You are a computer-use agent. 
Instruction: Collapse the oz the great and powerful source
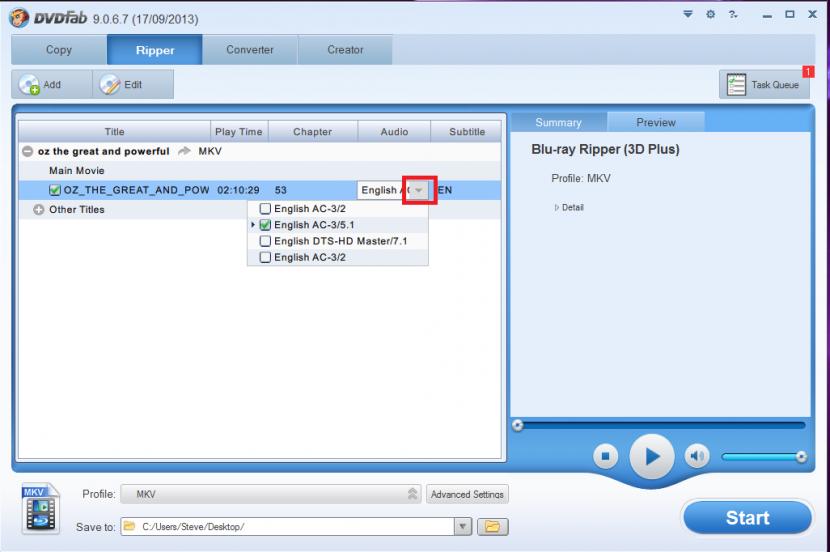(28, 151)
